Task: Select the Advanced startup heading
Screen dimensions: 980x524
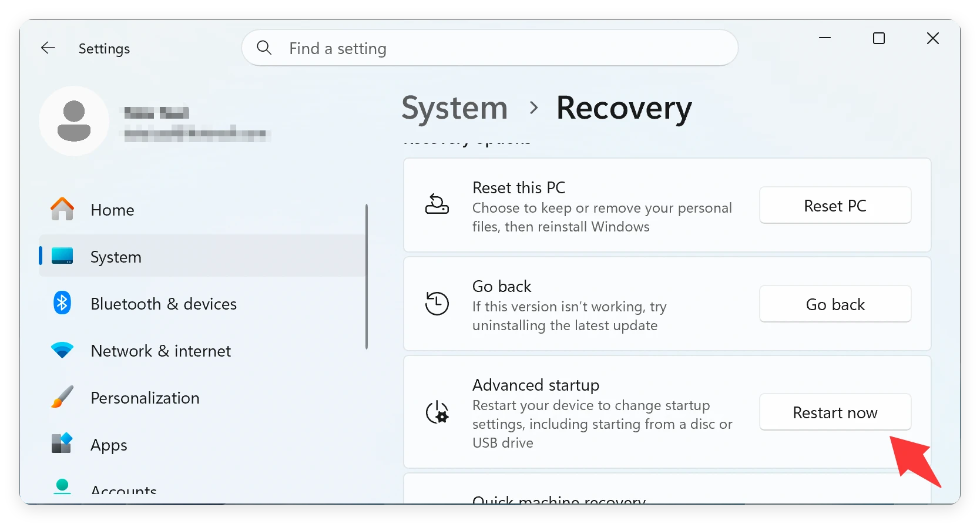Action: click(x=536, y=385)
